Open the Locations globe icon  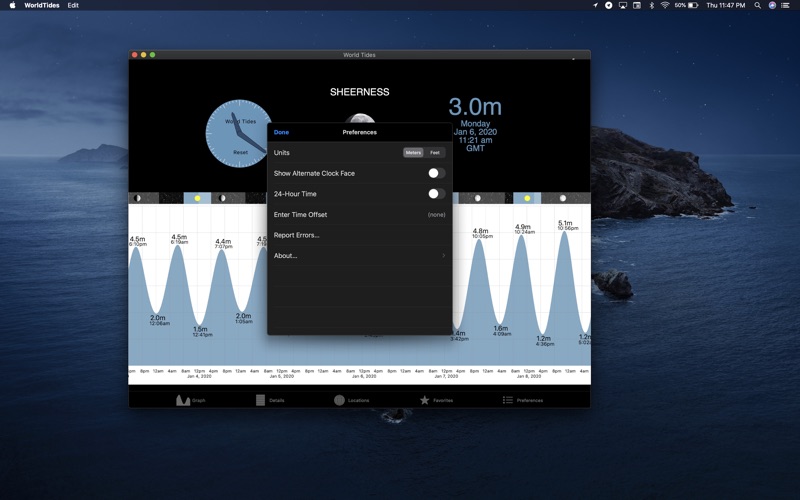339,400
